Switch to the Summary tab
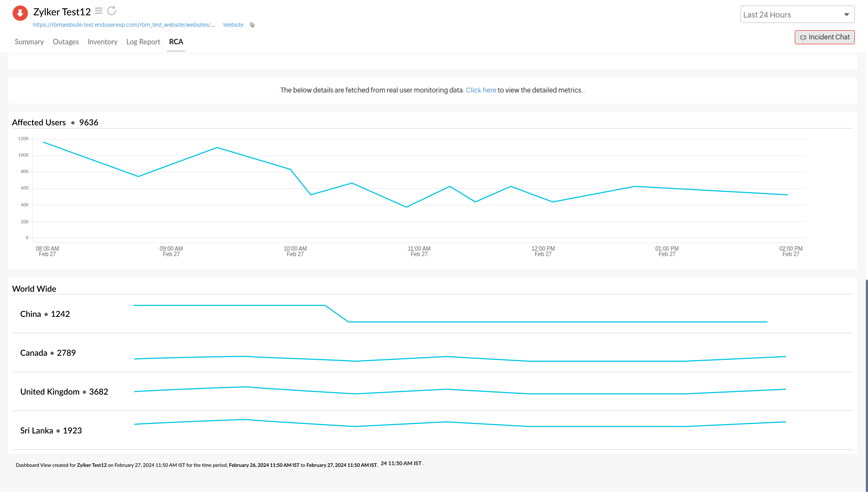 coord(29,42)
